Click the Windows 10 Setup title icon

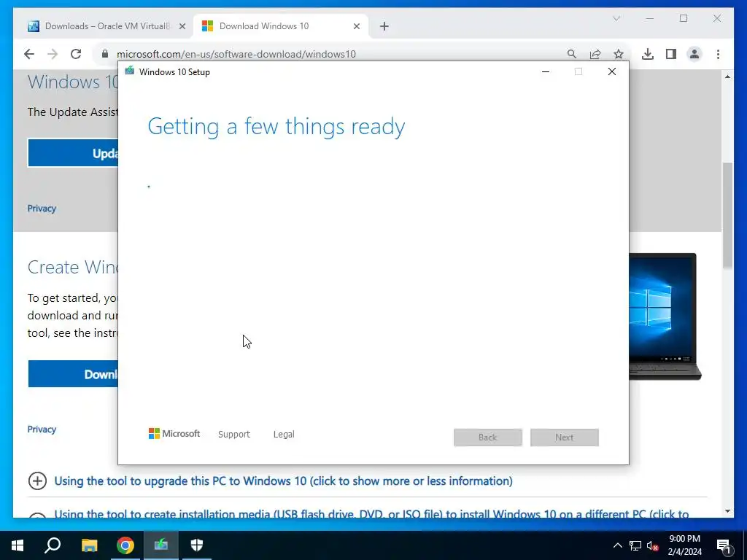(x=130, y=71)
